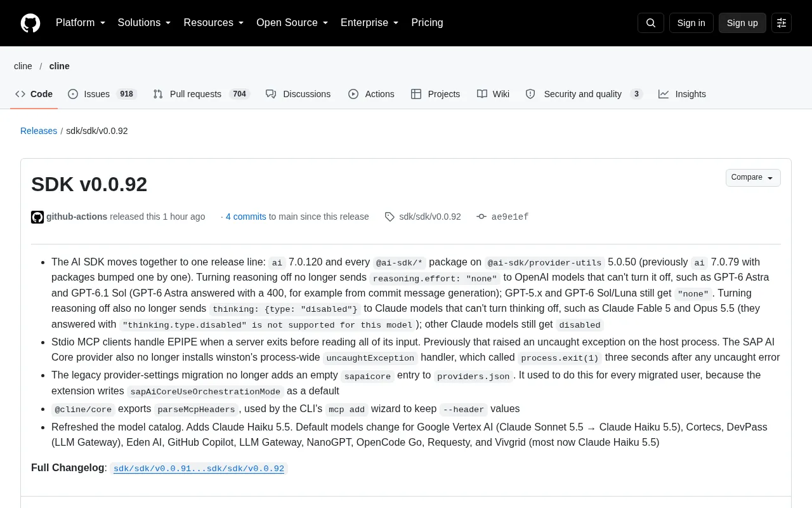Click the Sign in button

click(x=691, y=23)
